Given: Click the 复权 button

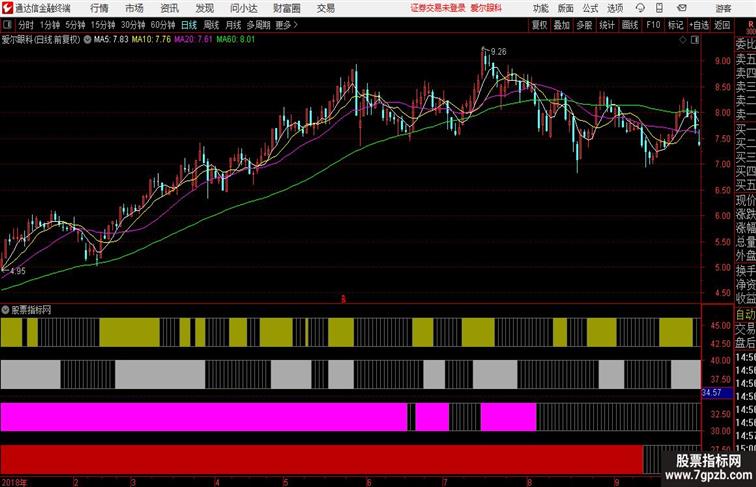Looking at the screenshot, I should pyautogui.click(x=540, y=25).
